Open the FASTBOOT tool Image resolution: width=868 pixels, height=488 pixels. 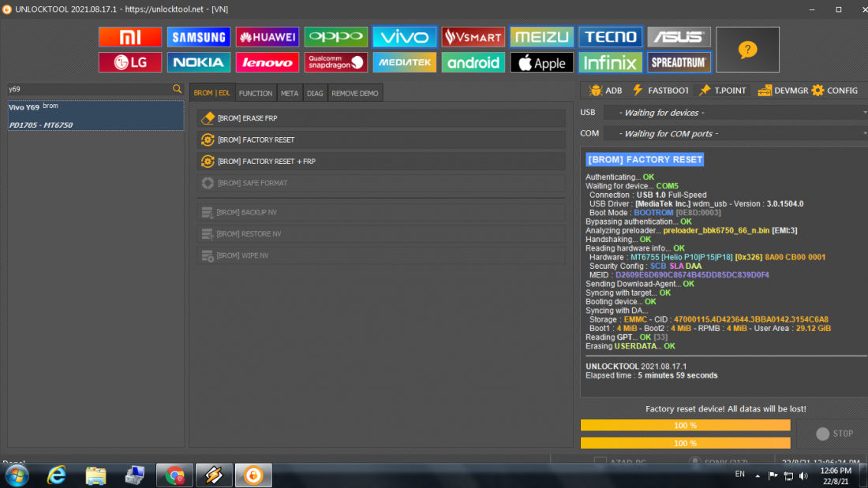coord(660,91)
